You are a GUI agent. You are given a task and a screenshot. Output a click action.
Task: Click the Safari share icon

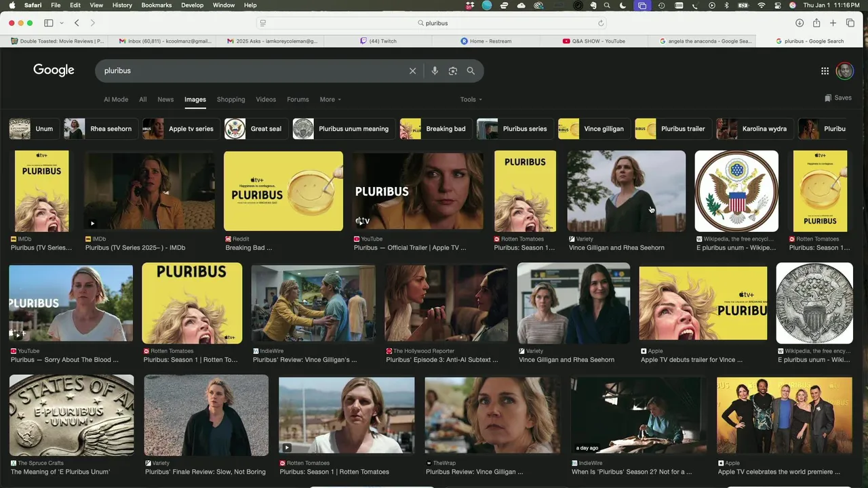pyautogui.click(x=816, y=22)
